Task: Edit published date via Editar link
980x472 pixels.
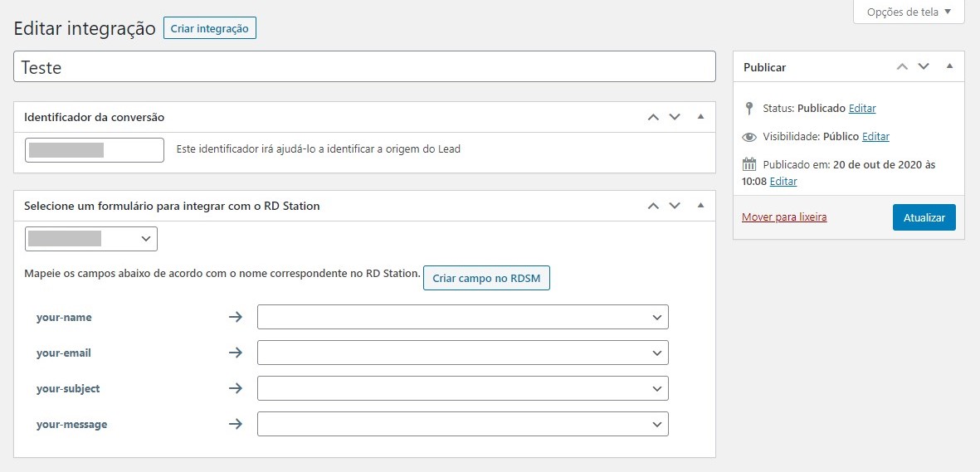Action: coord(783,182)
